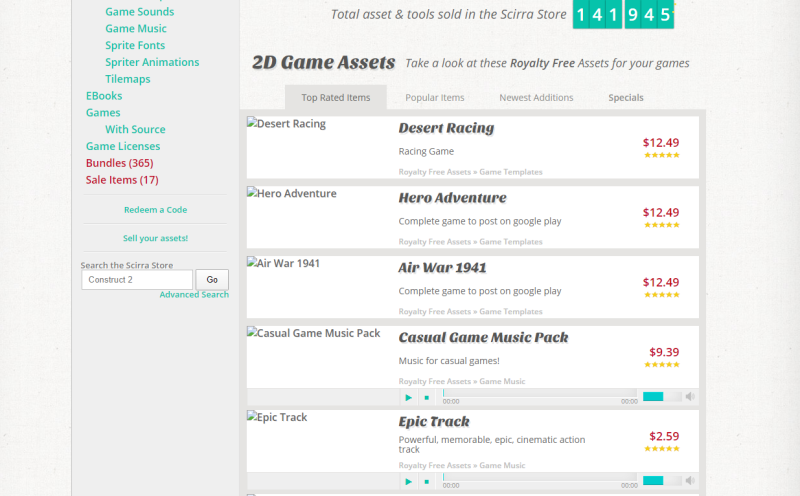Open the Air War 1941 thumbnail

click(284, 263)
